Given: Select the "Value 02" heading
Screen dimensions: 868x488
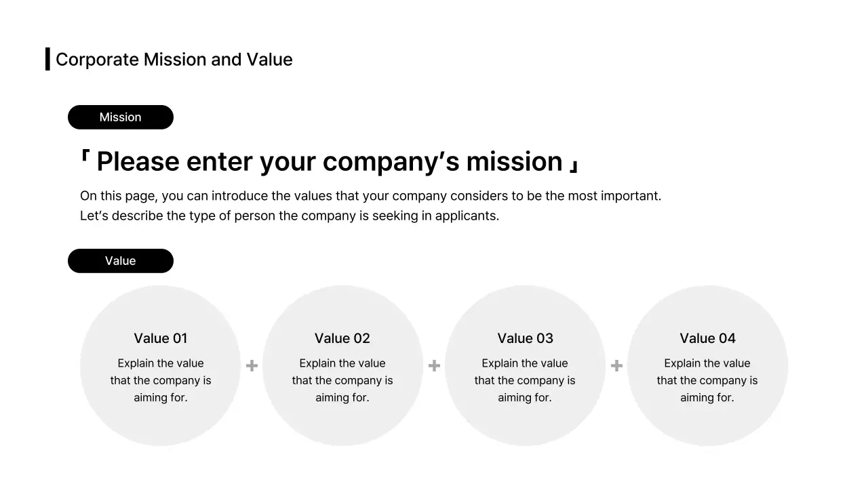Looking at the screenshot, I should point(342,338).
